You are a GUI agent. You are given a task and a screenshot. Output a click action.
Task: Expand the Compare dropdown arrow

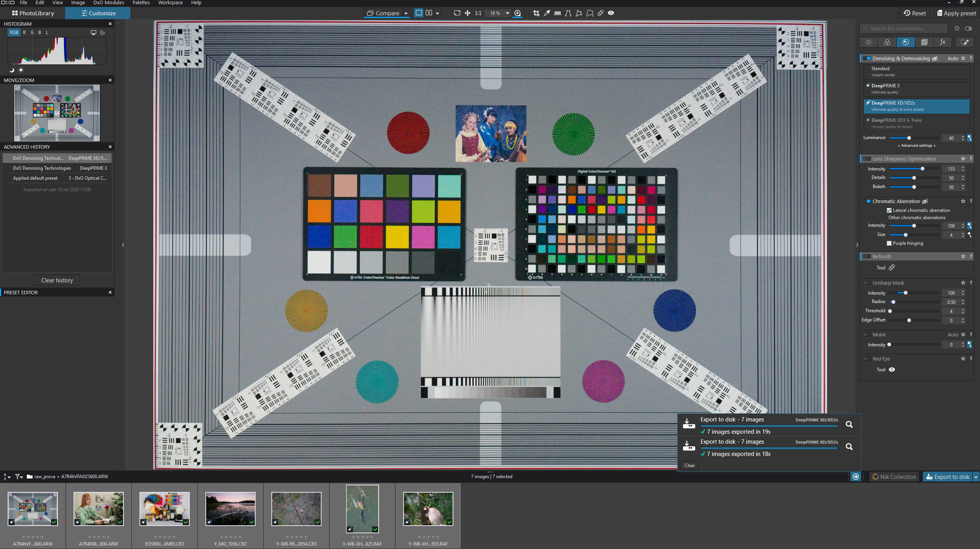pyautogui.click(x=406, y=13)
